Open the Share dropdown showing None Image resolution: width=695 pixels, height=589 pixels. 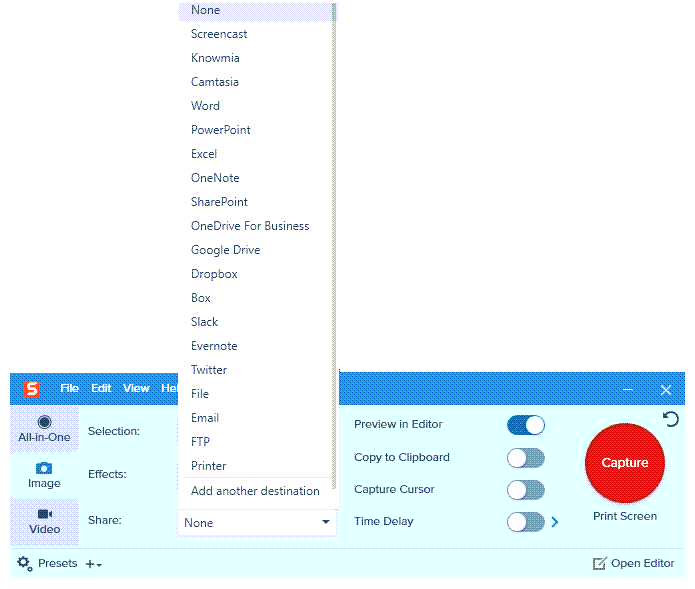coord(257,523)
